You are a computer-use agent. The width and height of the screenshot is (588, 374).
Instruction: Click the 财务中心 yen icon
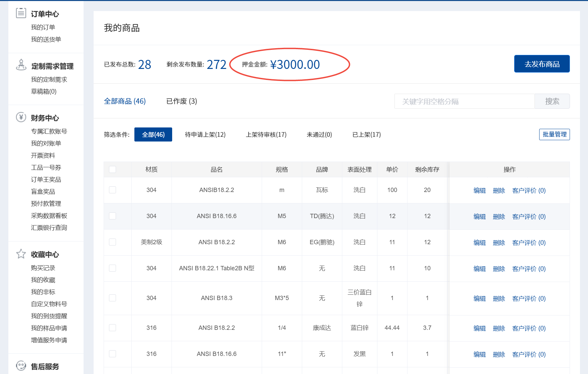[21, 117]
